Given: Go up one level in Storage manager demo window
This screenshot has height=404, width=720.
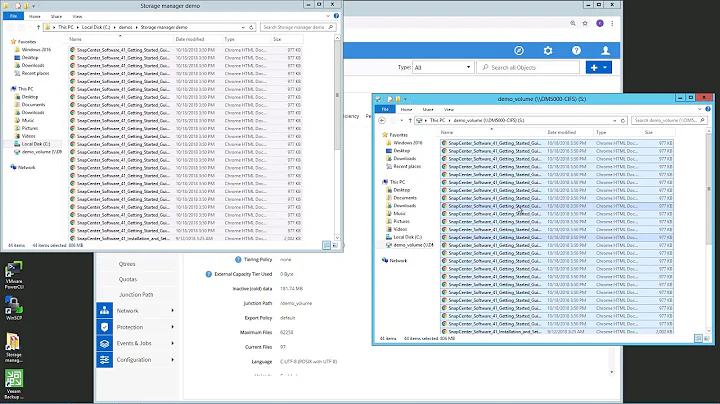Looking at the screenshot, I should coord(39,28).
